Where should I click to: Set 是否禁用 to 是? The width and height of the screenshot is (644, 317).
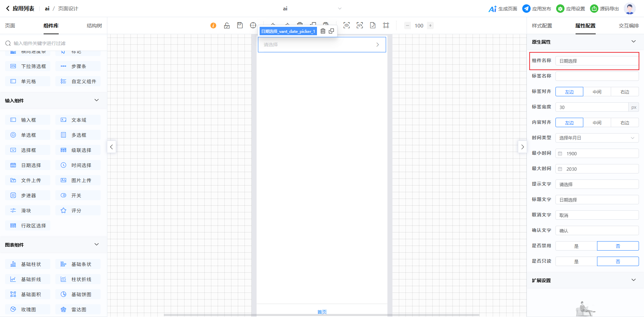click(576, 246)
